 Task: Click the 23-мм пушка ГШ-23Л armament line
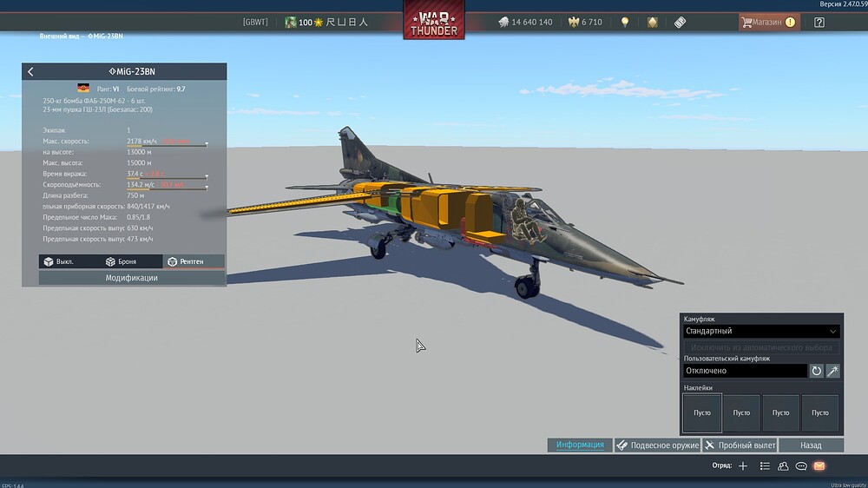97,109
